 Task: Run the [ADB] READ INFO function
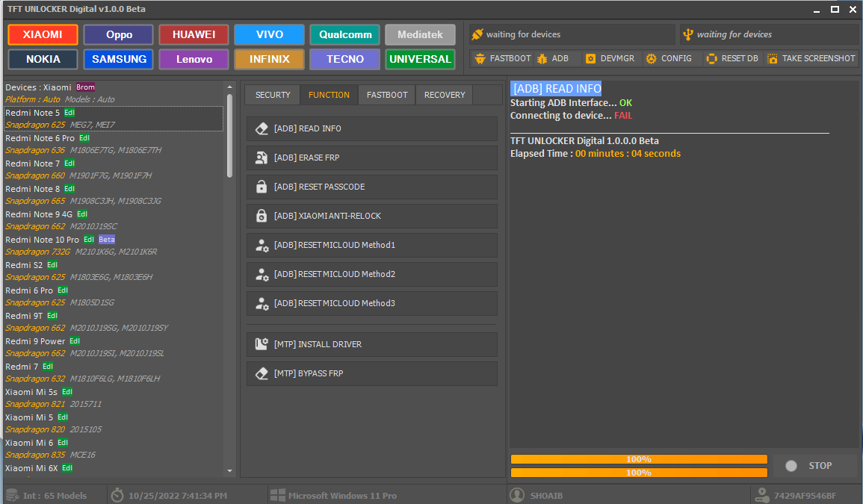[x=371, y=128]
